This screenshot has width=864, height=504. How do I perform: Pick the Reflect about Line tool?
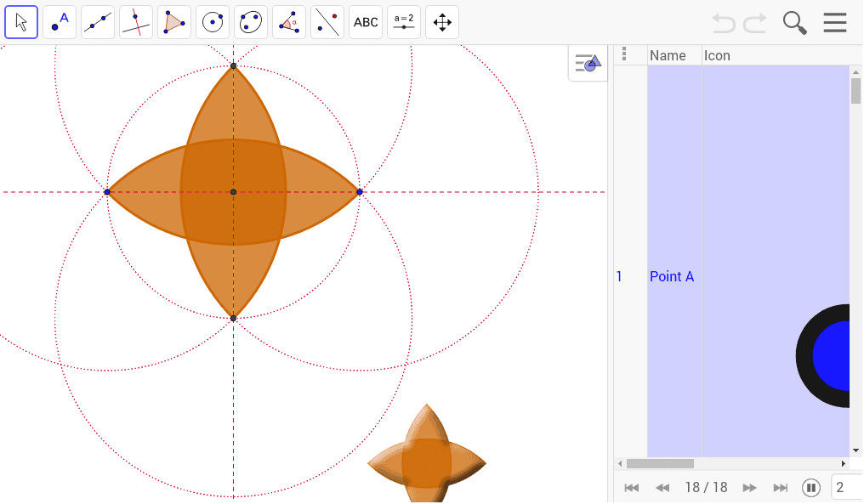point(327,23)
